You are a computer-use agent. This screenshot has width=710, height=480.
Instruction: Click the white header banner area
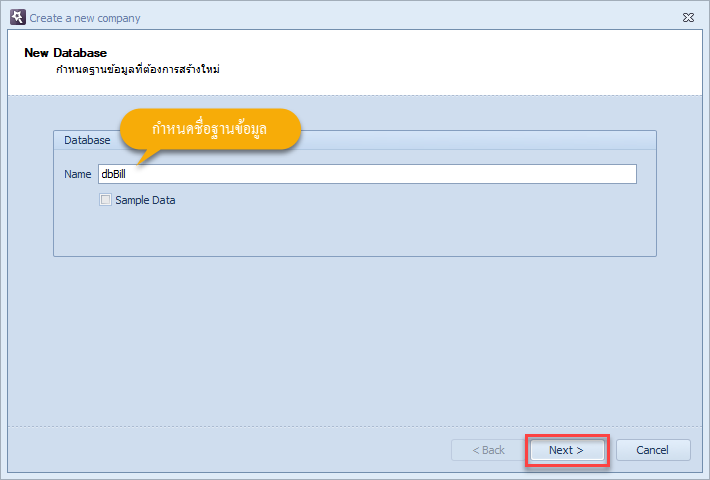408,62
